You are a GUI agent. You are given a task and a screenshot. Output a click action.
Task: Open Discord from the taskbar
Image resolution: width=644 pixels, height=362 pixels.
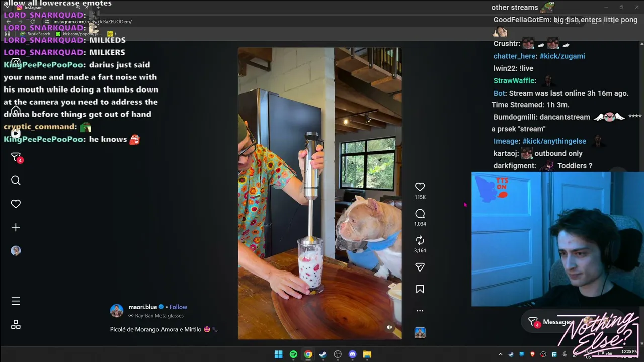352,354
